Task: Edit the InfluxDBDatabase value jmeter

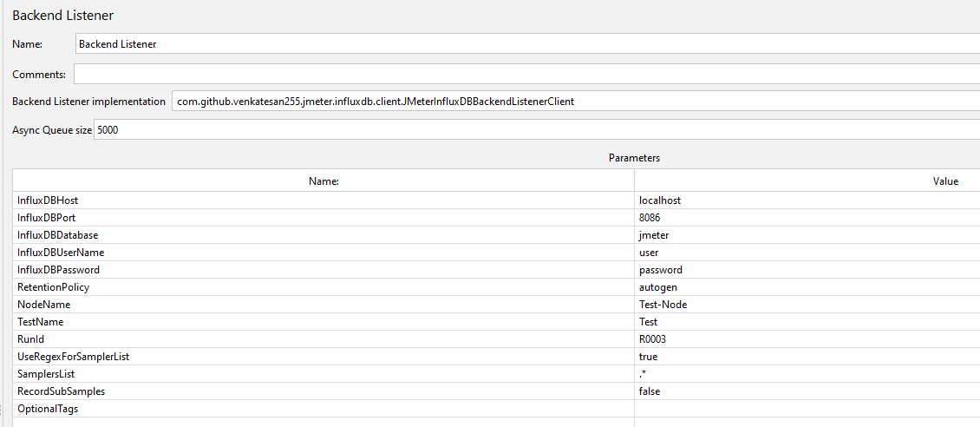Action: [x=654, y=235]
